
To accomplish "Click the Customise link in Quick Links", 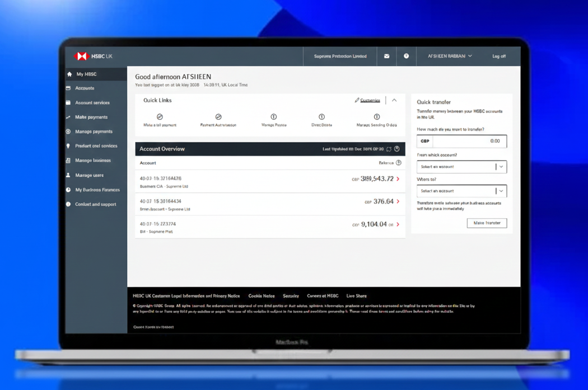I will pyautogui.click(x=370, y=100).
